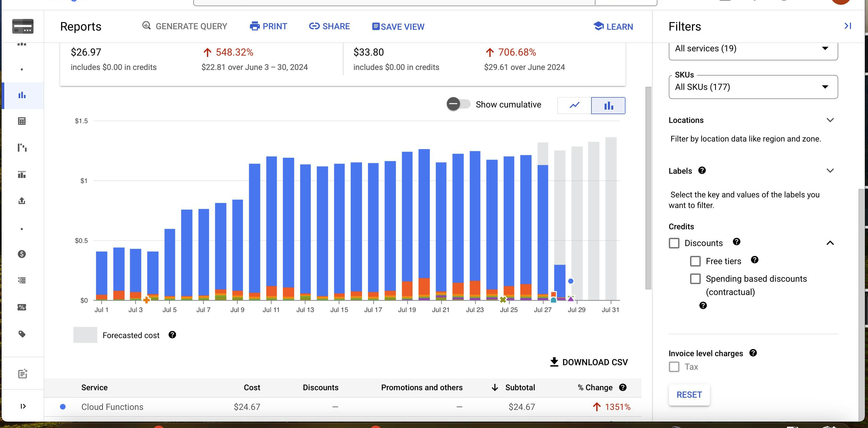Switch to line chart view
The width and height of the screenshot is (868, 428).
pyautogui.click(x=574, y=105)
